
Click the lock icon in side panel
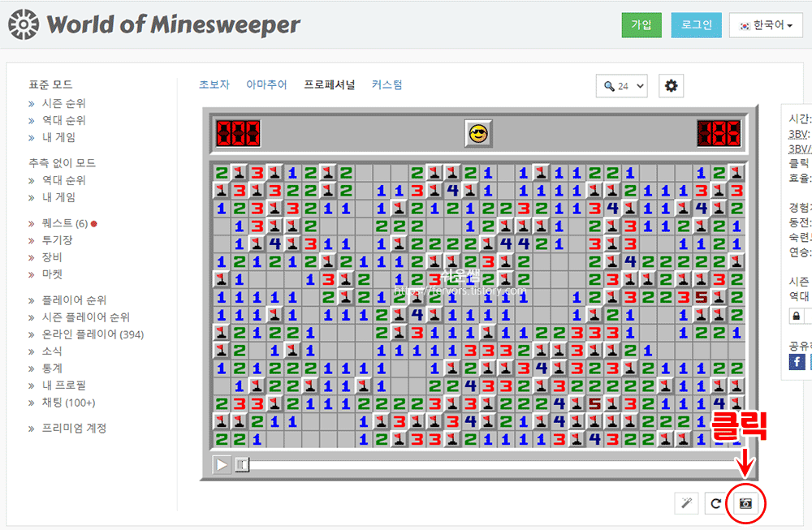pyautogui.click(x=797, y=316)
